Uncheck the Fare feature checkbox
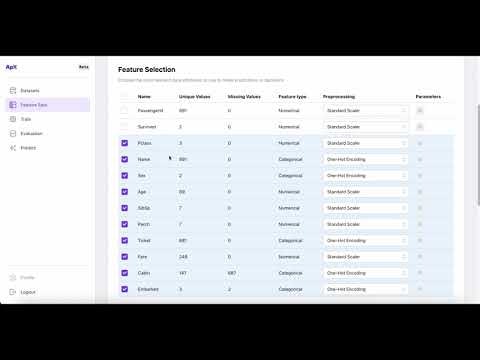 point(124,257)
